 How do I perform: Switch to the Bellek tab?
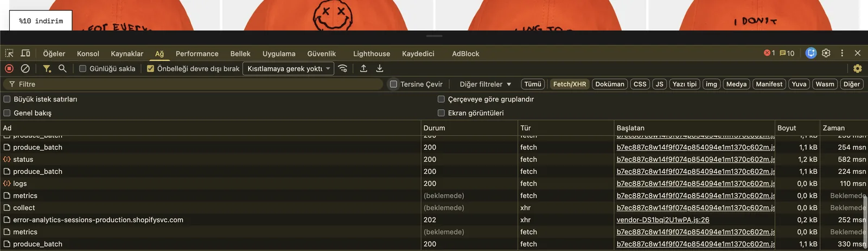(x=240, y=53)
